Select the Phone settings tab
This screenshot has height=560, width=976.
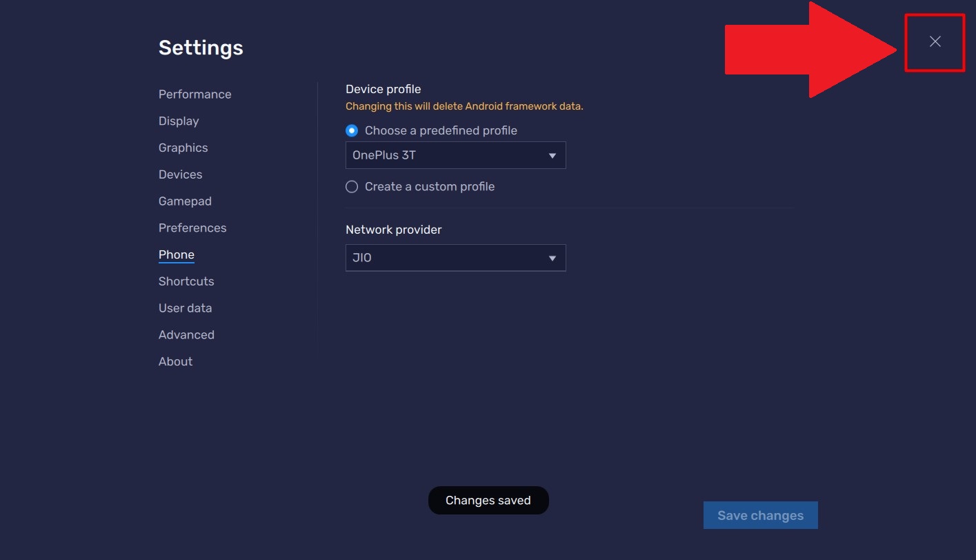pos(176,254)
